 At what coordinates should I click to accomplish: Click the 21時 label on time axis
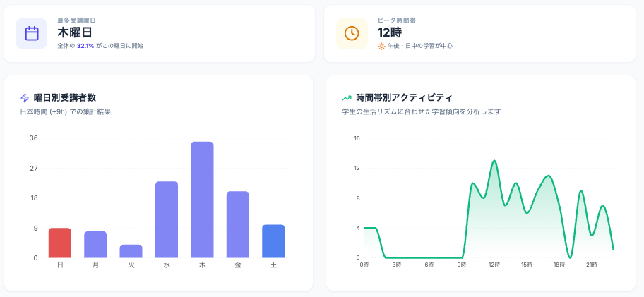tap(591, 265)
